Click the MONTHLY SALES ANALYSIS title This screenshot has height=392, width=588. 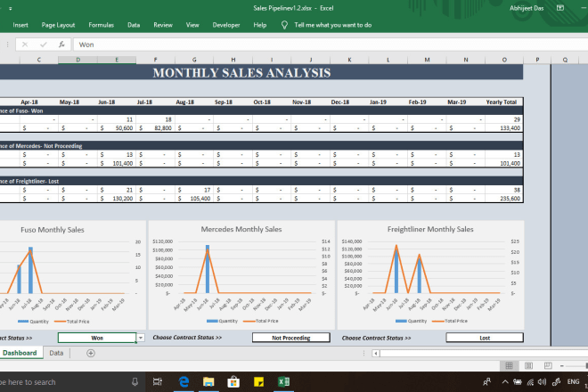click(241, 73)
